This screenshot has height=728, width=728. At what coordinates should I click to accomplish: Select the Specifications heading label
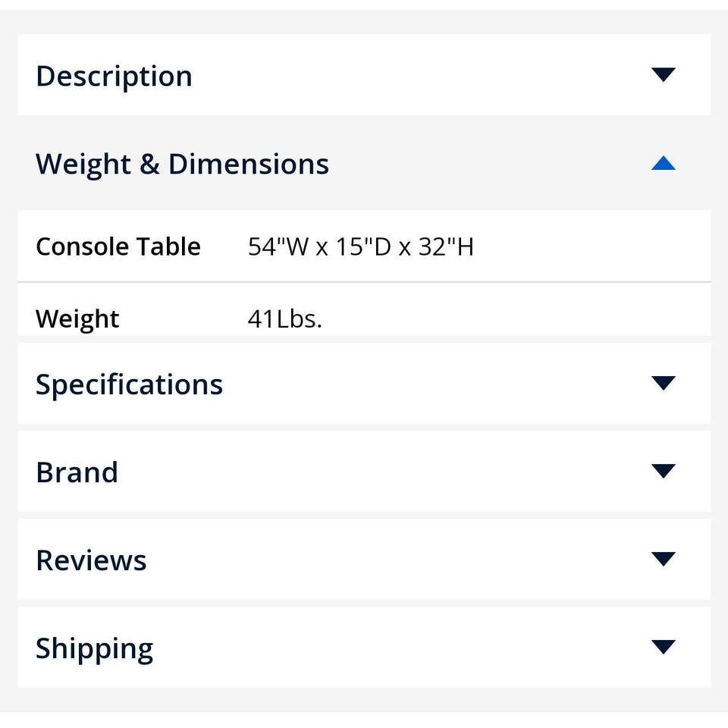(129, 384)
